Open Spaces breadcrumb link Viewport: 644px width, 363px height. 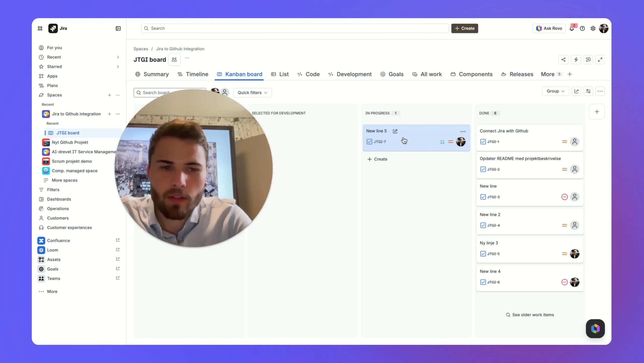141,49
